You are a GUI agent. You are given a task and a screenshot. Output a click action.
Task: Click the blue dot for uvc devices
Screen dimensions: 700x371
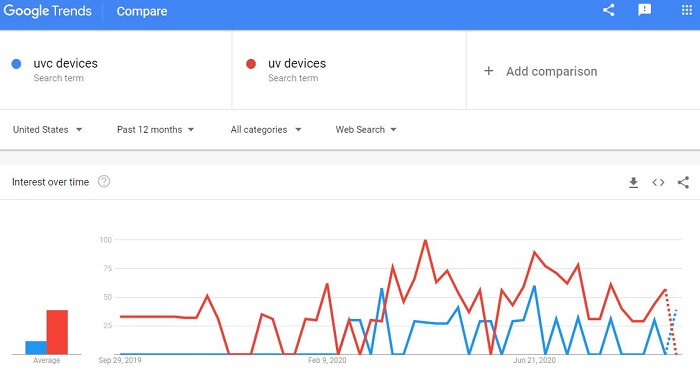(x=16, y=64)
